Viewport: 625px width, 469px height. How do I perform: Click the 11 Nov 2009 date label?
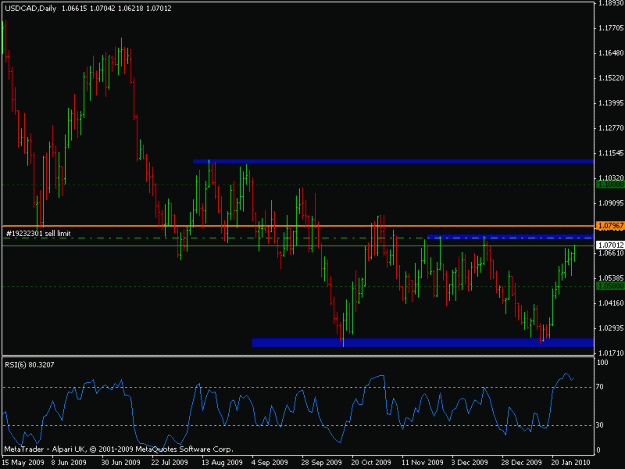tap(423, 463)
